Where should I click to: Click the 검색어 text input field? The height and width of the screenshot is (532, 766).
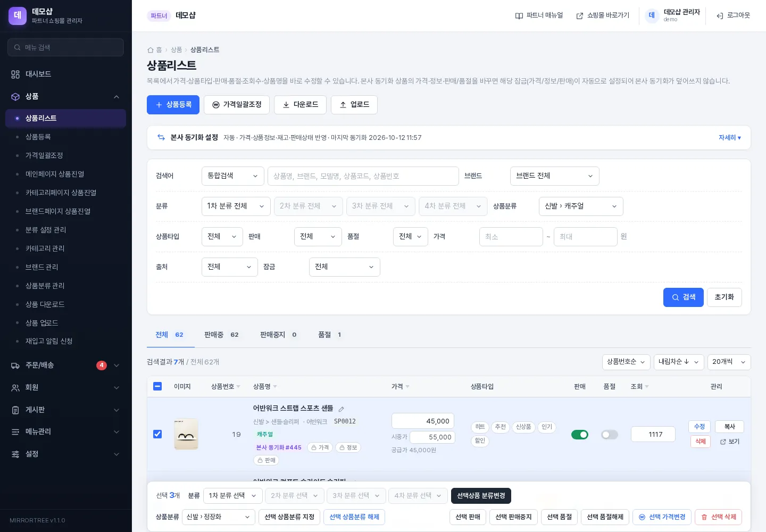(363, 176)
